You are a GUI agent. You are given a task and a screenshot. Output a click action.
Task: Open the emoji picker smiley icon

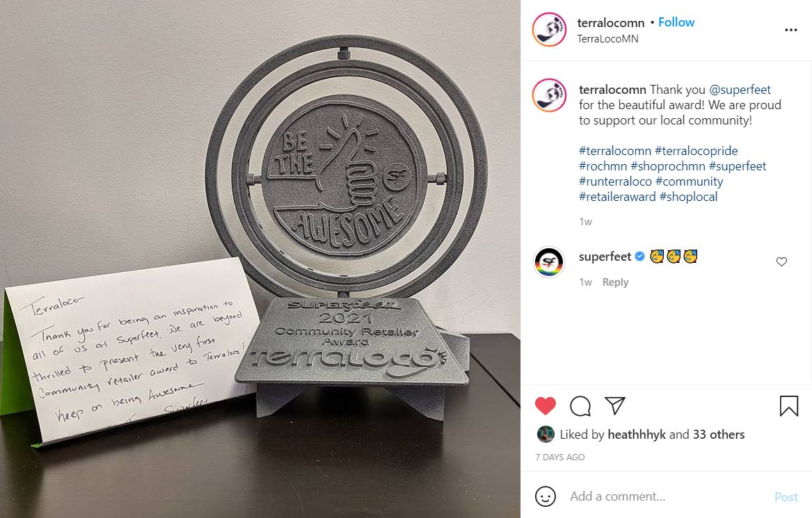pos(545,496)
